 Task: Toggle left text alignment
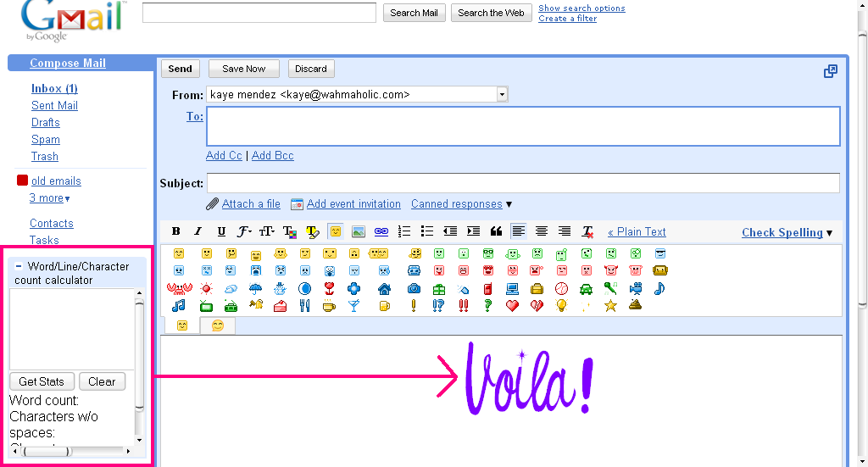point(519,231)
